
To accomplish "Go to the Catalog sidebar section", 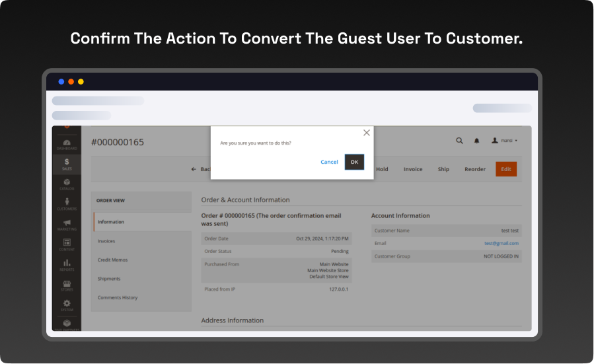I will (x=67, y=184).
